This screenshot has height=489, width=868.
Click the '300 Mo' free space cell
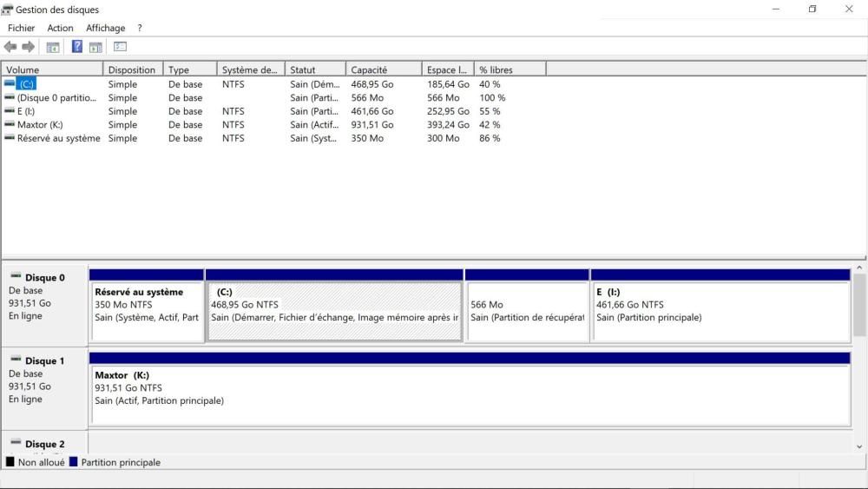[443, 138]
